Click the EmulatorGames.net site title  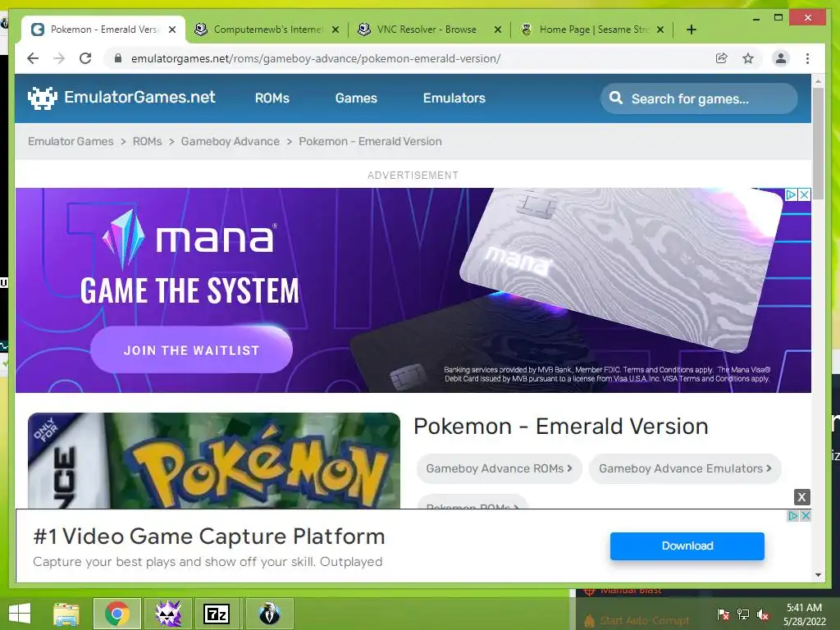[139, 97]
